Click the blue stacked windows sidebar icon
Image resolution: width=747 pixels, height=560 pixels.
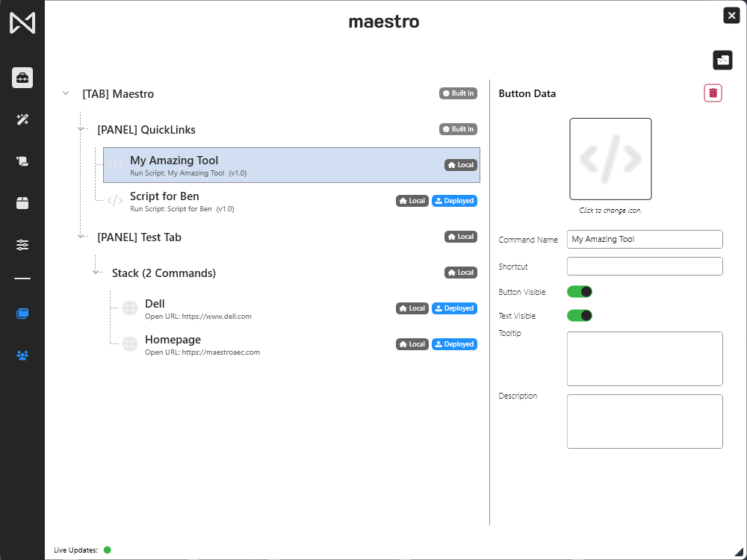click(x=22, y=314)
